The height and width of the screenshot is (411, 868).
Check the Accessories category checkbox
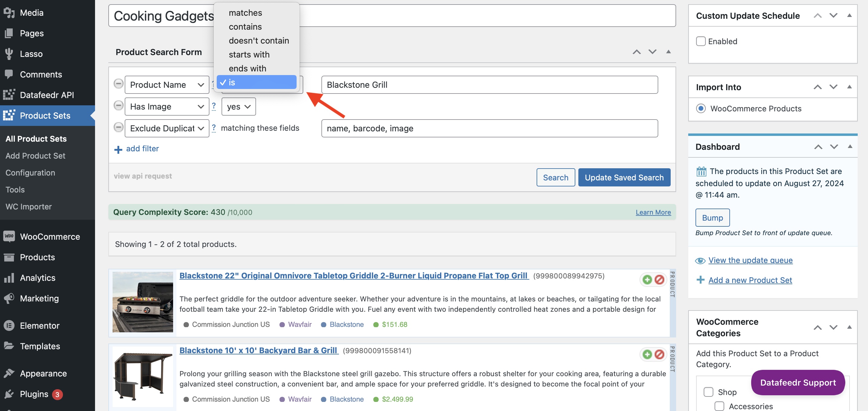[719, 406]
